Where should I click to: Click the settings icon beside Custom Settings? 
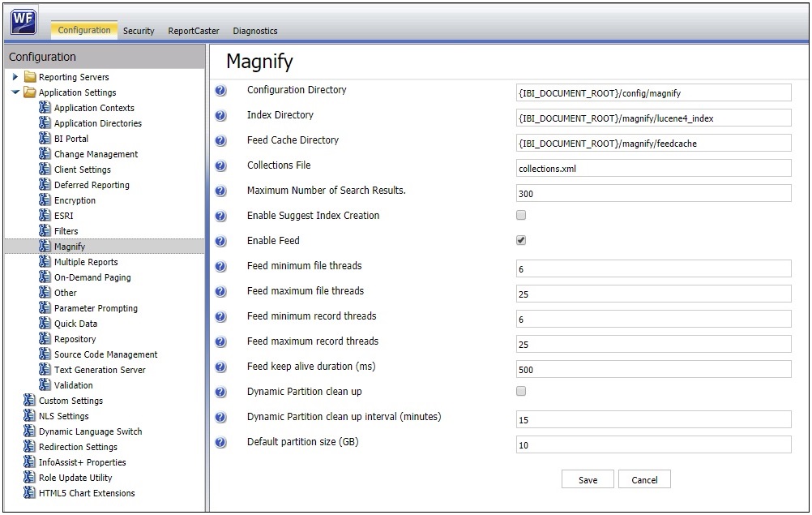coord(29,401)
